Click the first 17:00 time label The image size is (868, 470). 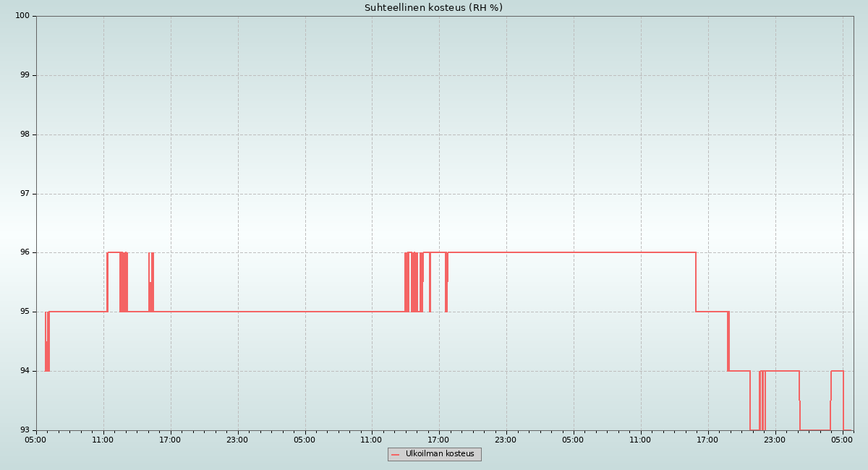coord(170,440)
